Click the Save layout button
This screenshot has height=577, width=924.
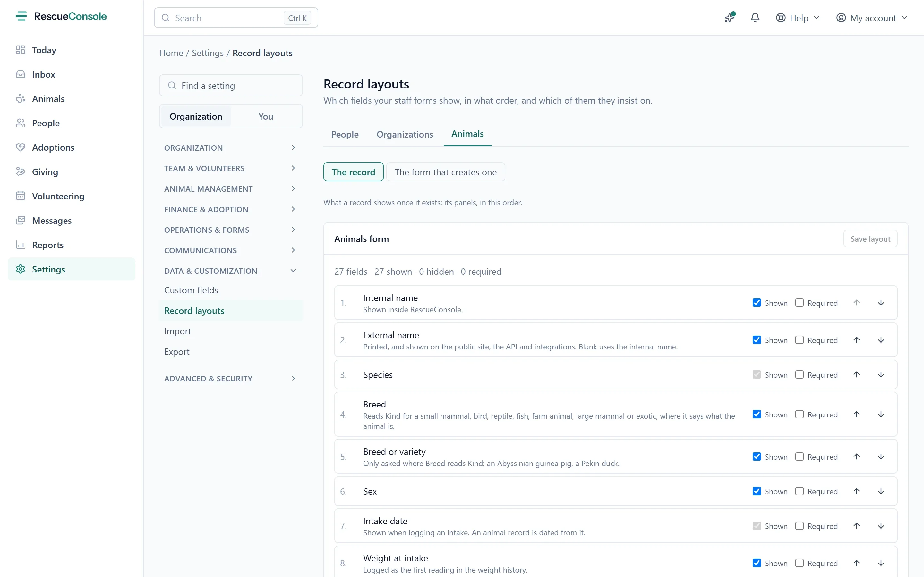870,239
